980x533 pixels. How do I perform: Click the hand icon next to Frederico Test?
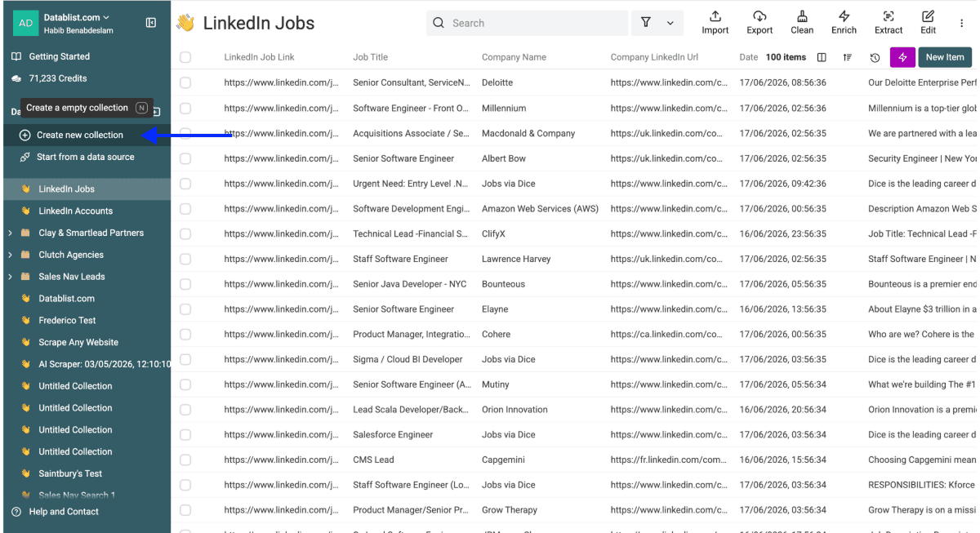[26, 321]
